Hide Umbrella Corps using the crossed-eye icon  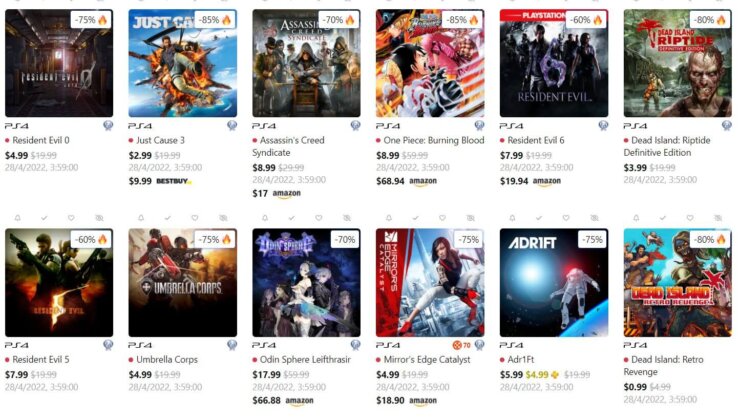(x=223, y=218)
